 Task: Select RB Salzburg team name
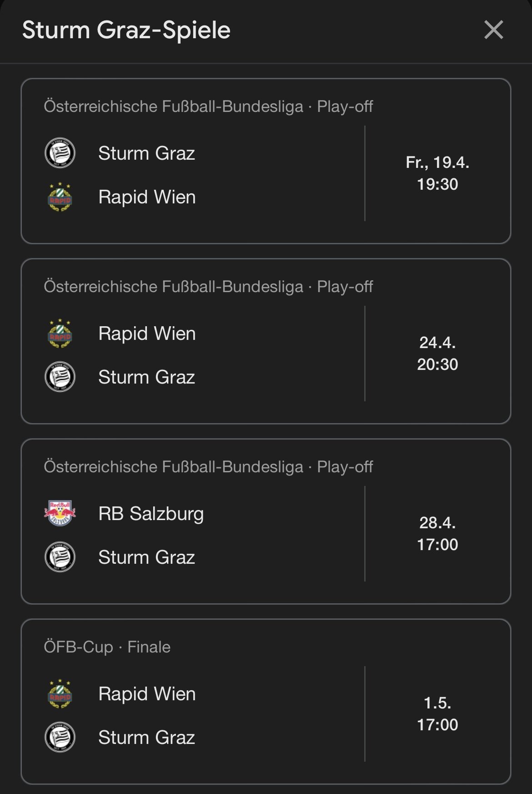pos(151,514)
